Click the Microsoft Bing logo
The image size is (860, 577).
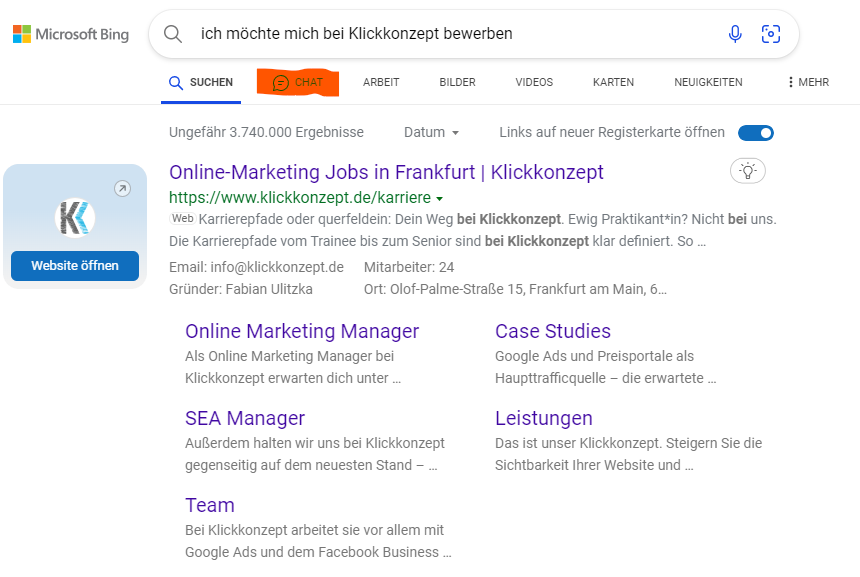pos(71,34)
